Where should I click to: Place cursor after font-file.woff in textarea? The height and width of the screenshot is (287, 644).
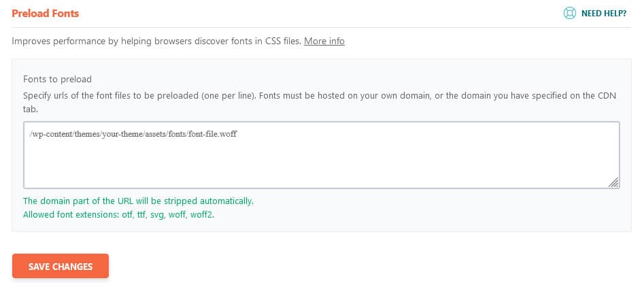tap(237, 134)
